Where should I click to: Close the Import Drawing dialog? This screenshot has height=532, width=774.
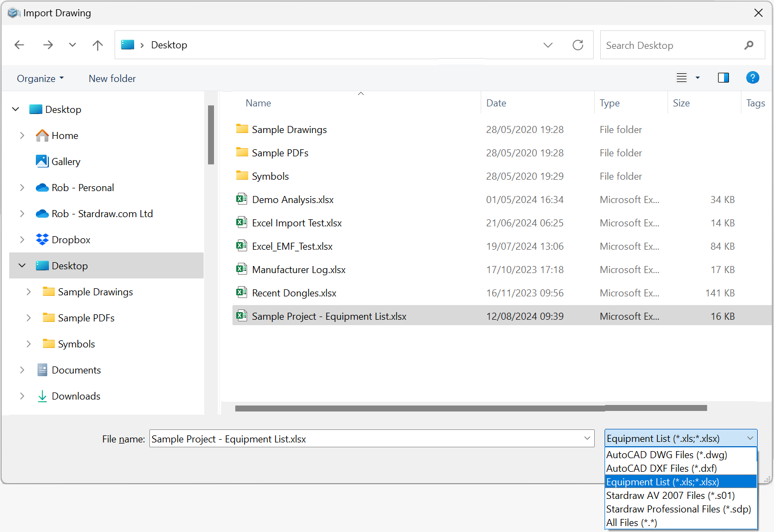(x=759, y=12)
